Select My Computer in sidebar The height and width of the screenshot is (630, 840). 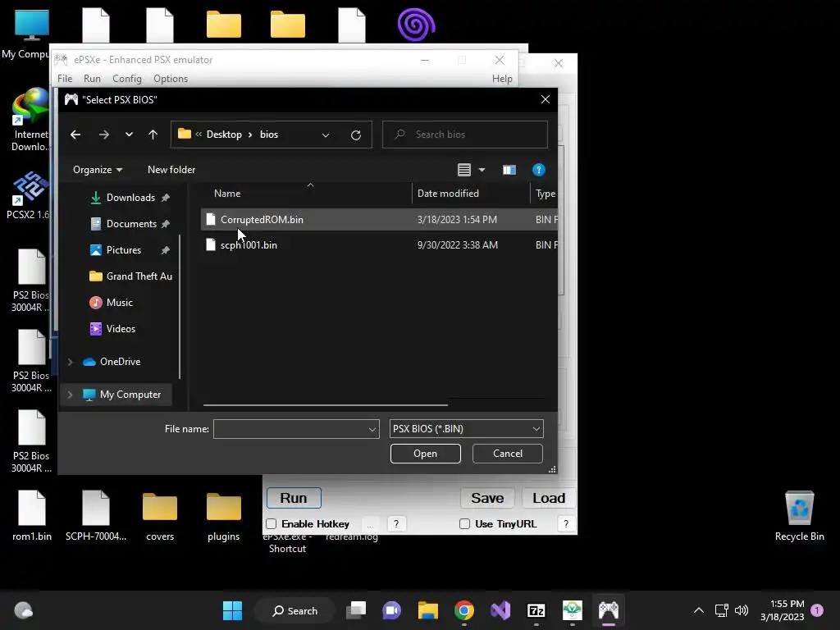pyautogui.click(x=130, y=395)
